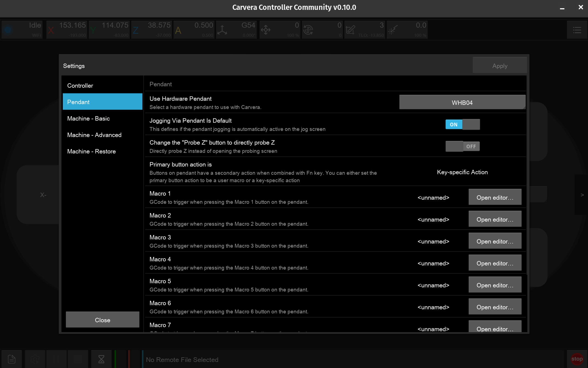Click the G54 coordinate system icon
The image size is (588, 368).
coord(222,30)
